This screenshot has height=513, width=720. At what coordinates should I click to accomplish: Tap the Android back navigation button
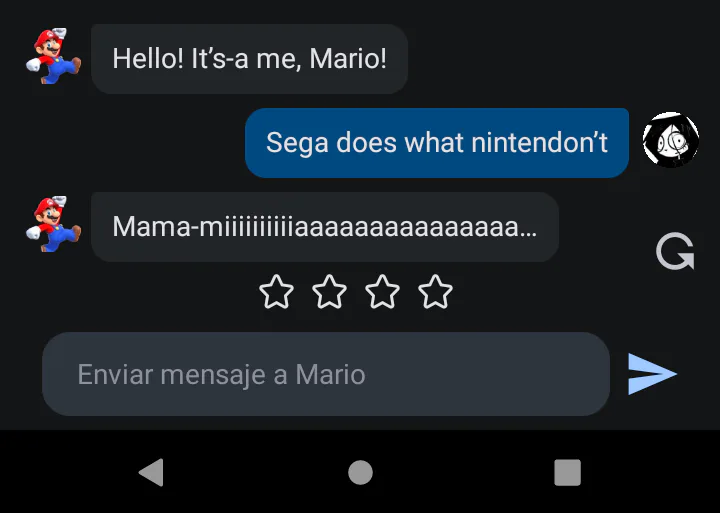(151, 472)
